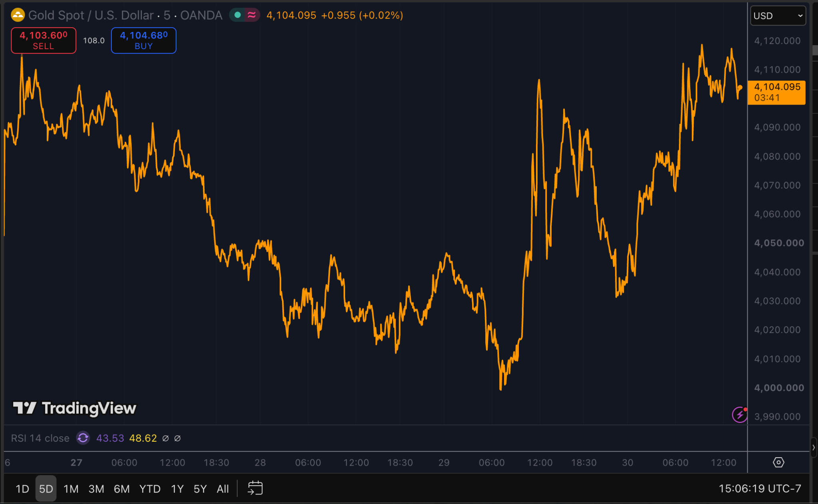Select the 5Y time range
Viewport: 818px width, 504px height.
click(200, 489)
